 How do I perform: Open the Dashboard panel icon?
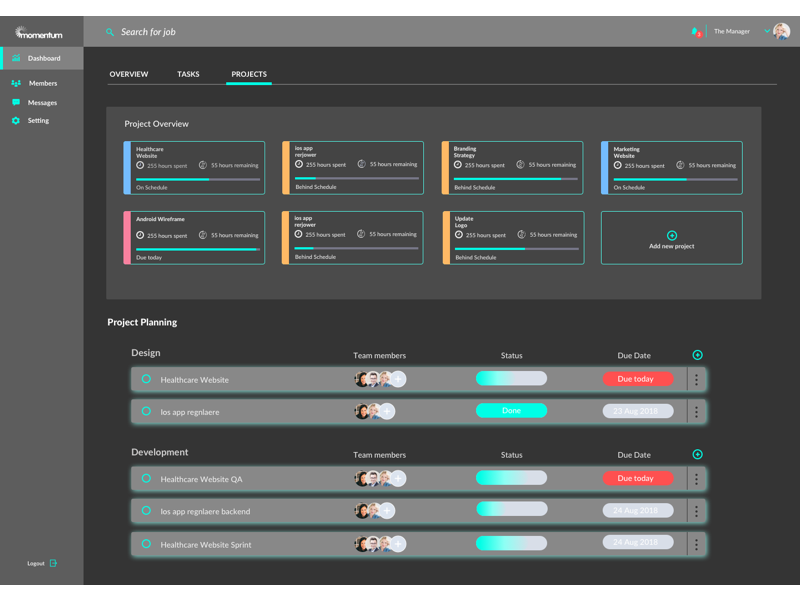coord(16,58)
